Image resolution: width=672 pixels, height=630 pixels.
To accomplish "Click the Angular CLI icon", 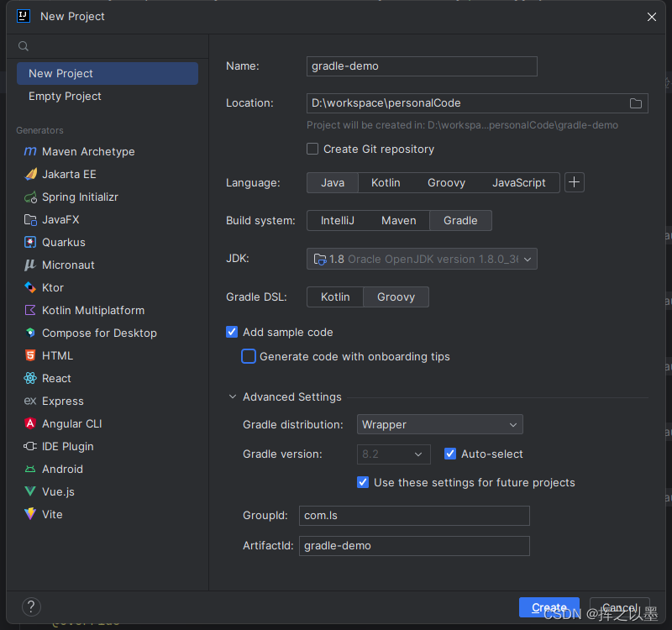I will 30,423.
